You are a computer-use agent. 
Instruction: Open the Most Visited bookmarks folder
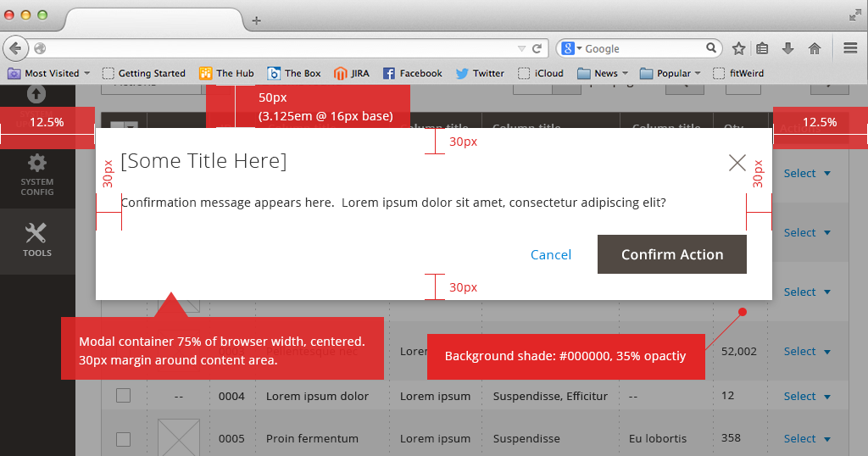48,73
